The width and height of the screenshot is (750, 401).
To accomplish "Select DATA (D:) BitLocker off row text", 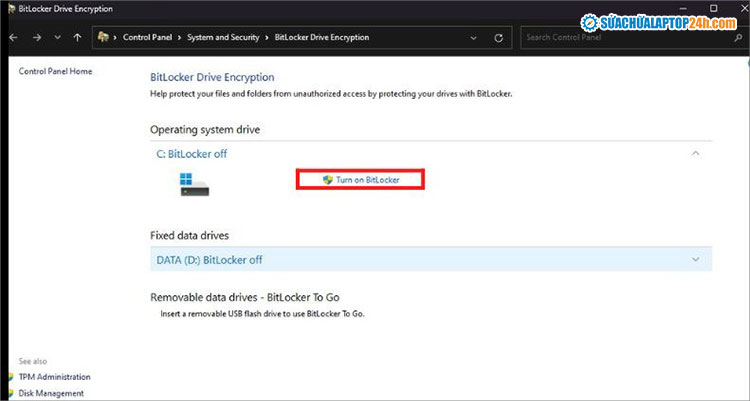I will click(x=210, y=260).
